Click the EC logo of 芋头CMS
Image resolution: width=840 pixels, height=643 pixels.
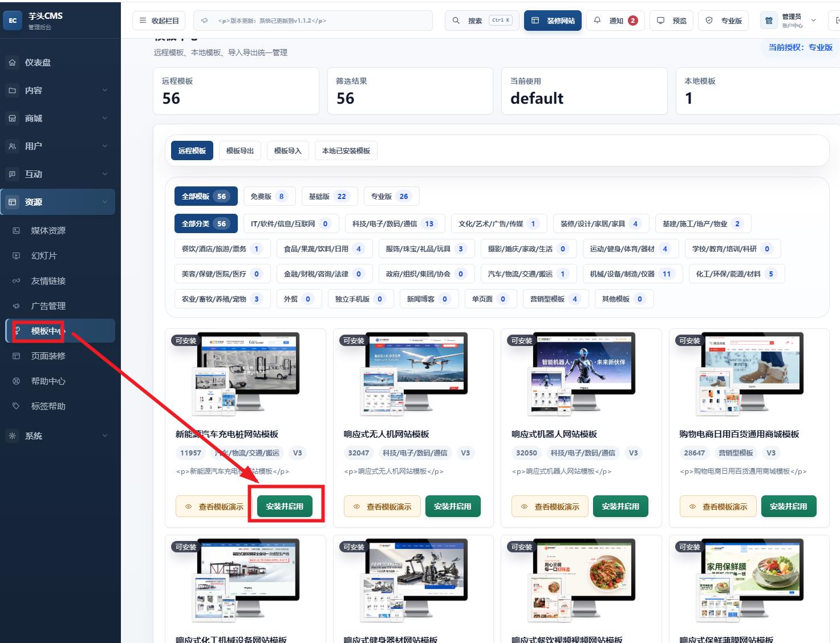(13, 21)
